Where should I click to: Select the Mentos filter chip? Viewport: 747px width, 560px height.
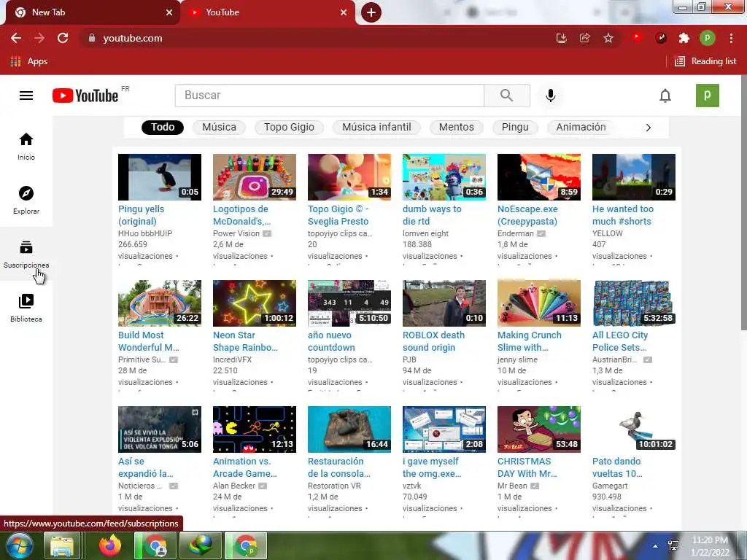pyautogui.click(x=457, y=127)
